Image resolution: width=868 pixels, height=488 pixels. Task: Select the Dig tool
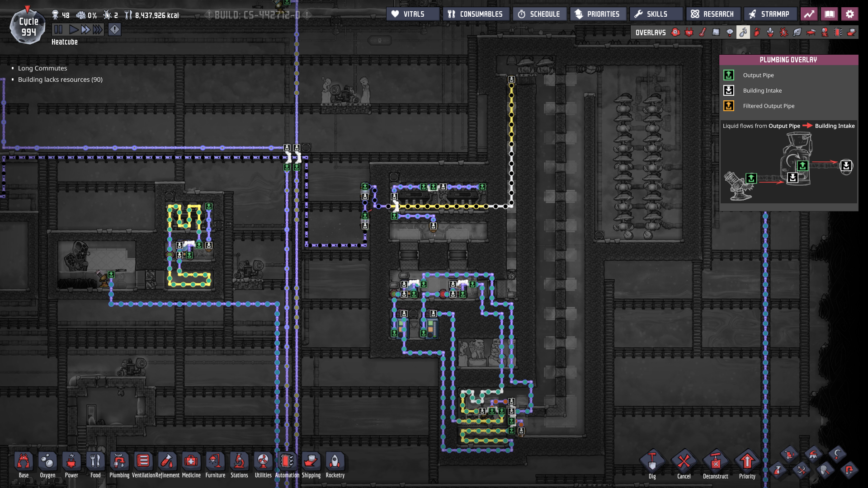(652, 462)
